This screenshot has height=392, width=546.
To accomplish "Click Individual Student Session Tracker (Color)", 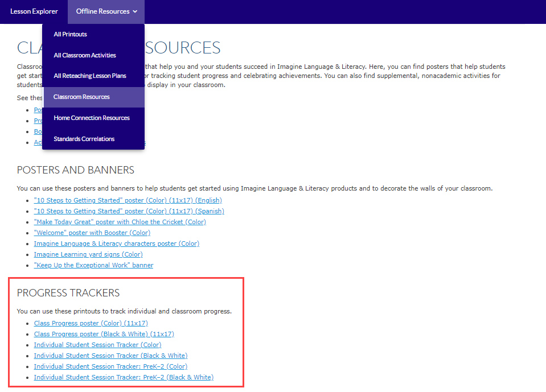I will pyautogui.click(x=97, y=345).
